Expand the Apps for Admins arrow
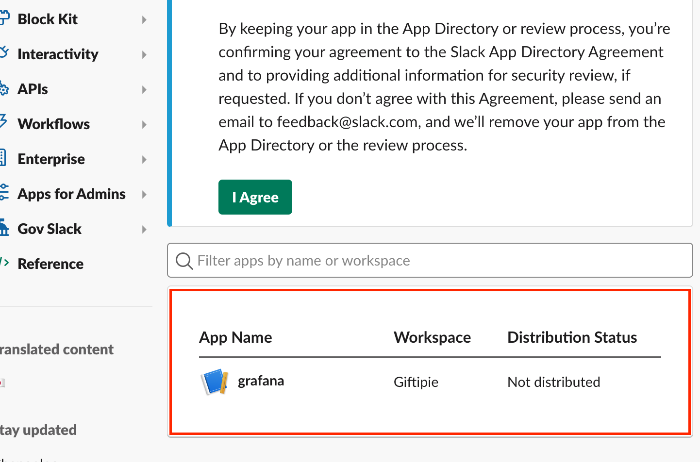The height and width of the screenshot is (462, 700). point(144,194)
